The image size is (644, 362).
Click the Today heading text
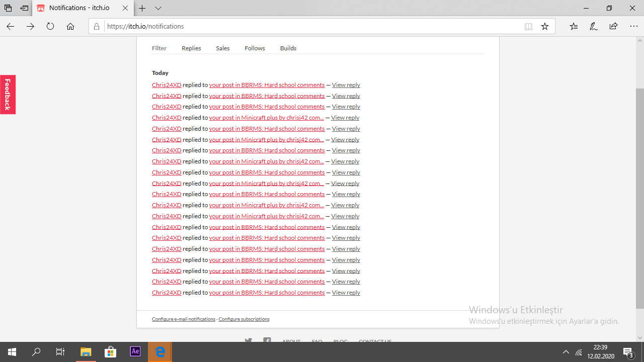point(160,73)
